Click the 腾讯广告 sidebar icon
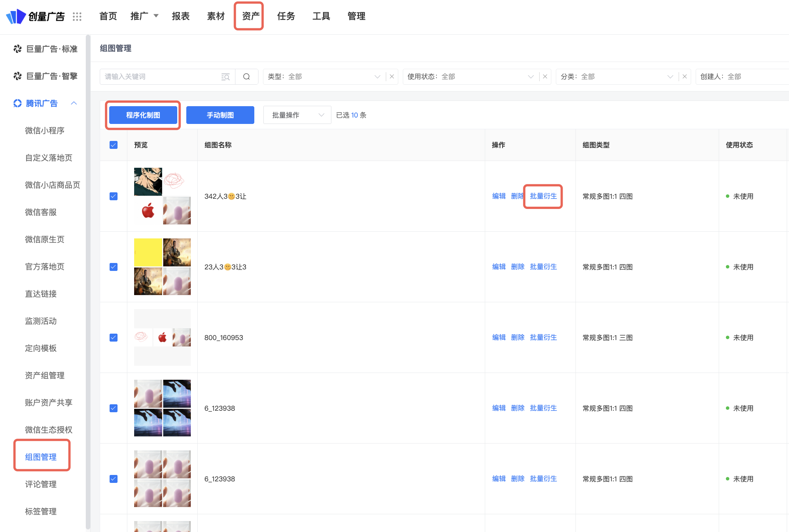Viewport: 789px width, 532px height. 17,103
